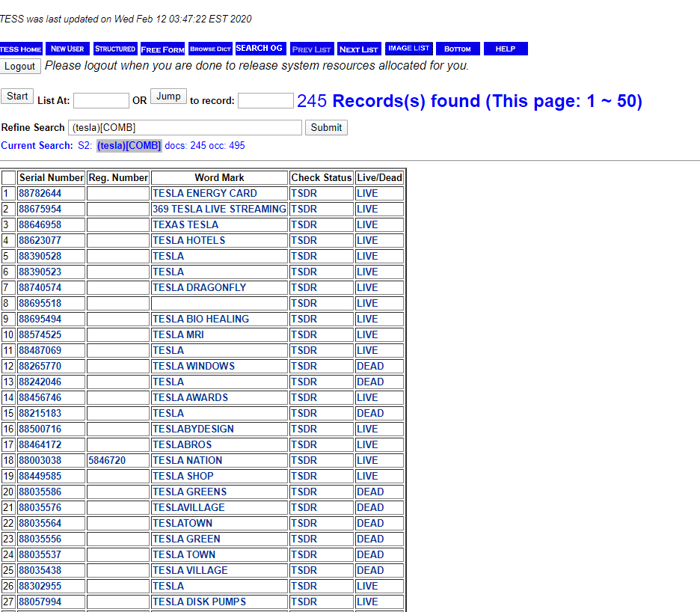700x612 pixels.
Task: Open the TESLA MRI word mark
Action: pyautogui.click(x=178, y=334)
